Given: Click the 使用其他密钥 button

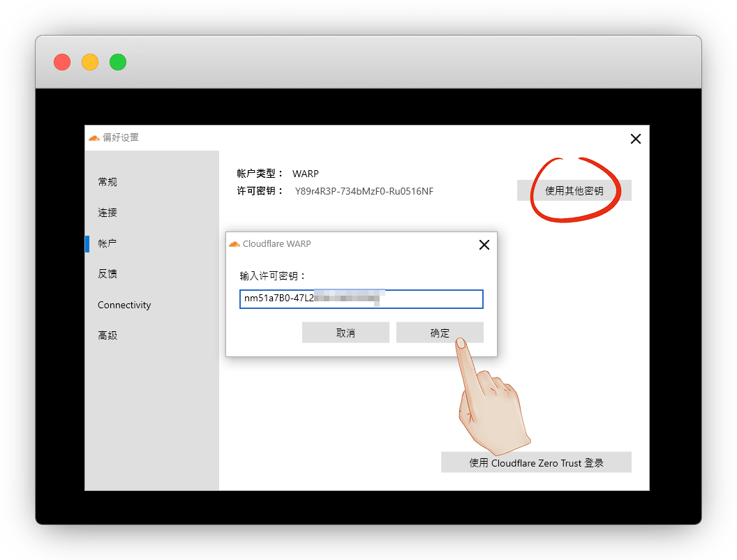Looking at the screenshot, I should [x=574, y=191].
